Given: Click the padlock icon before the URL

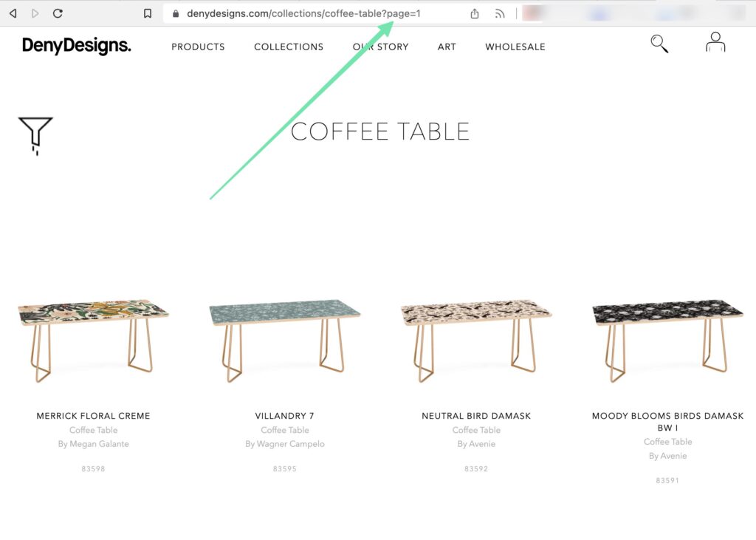Looking at the screenshot, I should coord(175,13).
